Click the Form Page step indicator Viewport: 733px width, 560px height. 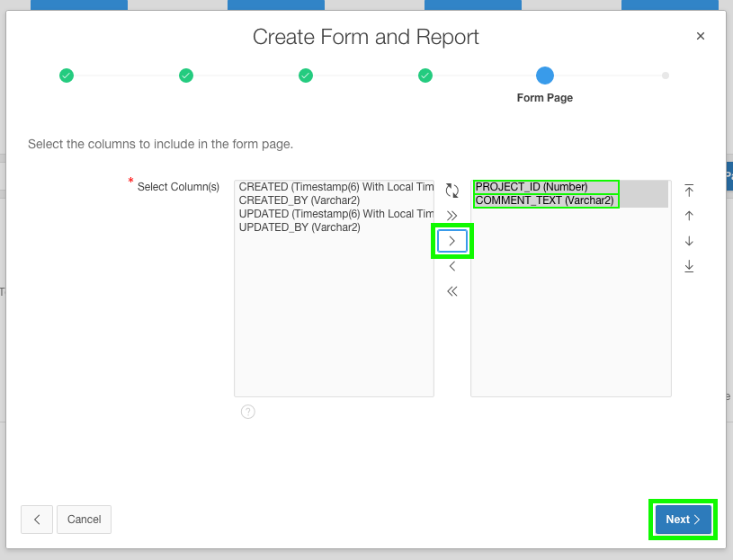coord(544,76)
